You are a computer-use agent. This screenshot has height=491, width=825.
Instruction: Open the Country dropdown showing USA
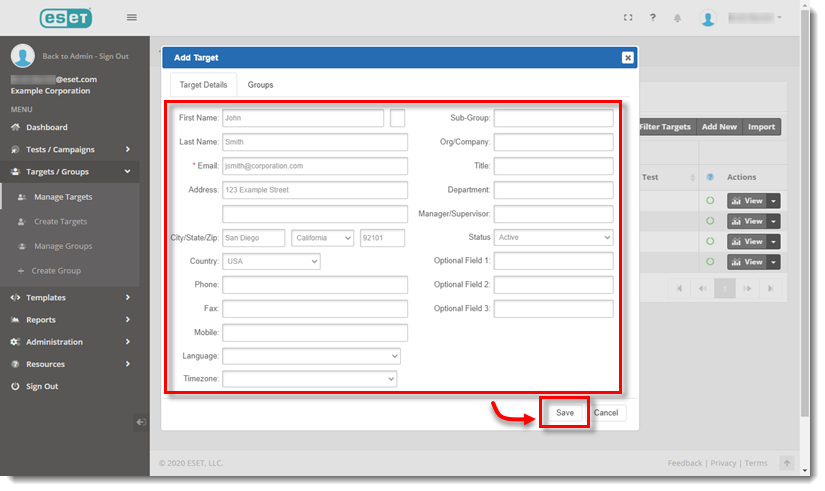pos(271,261)
